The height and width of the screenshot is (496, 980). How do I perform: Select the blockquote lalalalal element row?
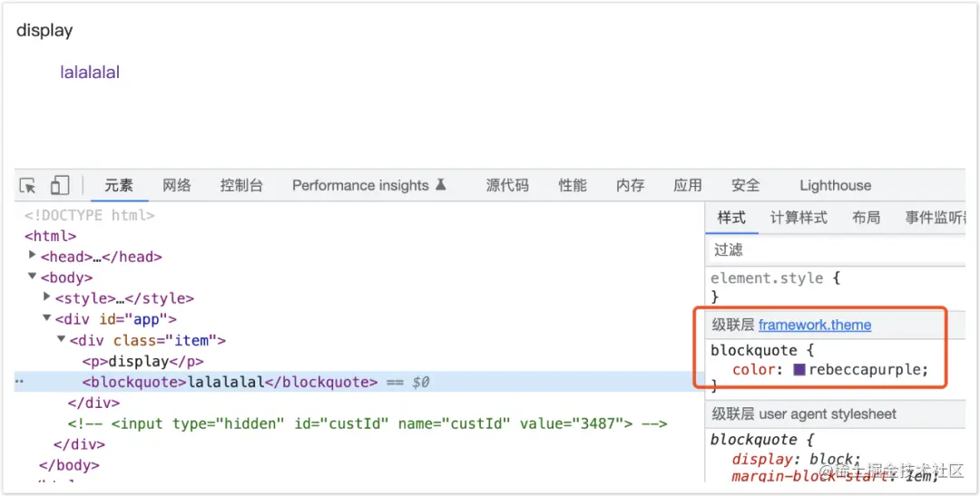pyautogui.click(x=358, y=382)
